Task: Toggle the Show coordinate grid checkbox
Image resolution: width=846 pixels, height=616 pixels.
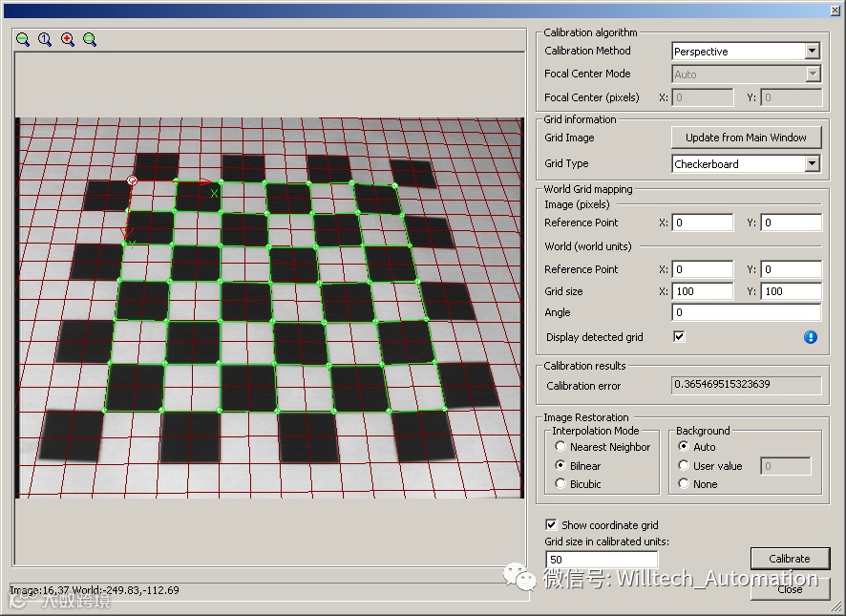Action: tap(551, 524)
